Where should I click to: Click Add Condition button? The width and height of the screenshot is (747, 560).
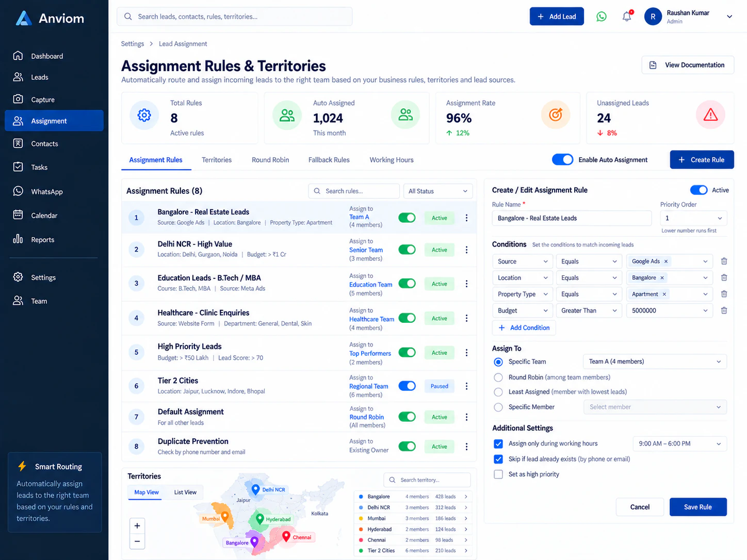(524, 328)
